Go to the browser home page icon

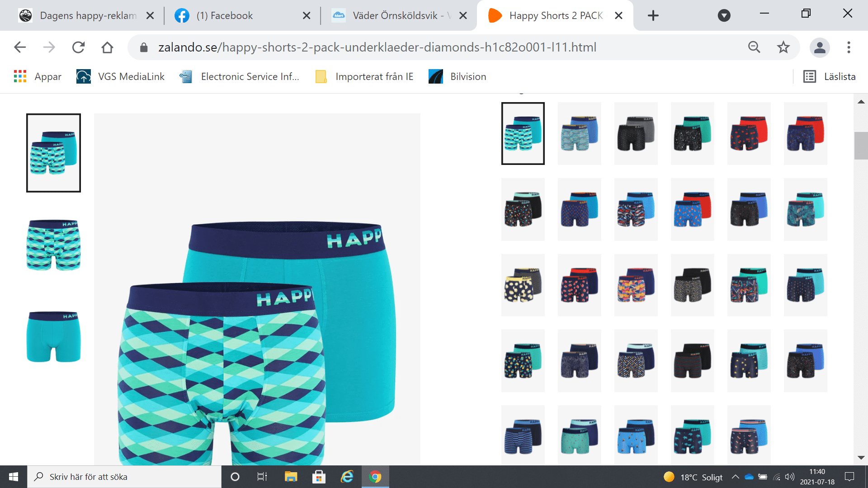point(107,47)
